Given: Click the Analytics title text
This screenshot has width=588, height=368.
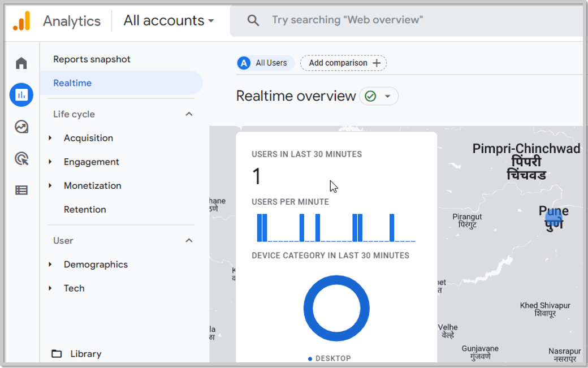Looking at the screenshot, I should [x=72, y=21].
